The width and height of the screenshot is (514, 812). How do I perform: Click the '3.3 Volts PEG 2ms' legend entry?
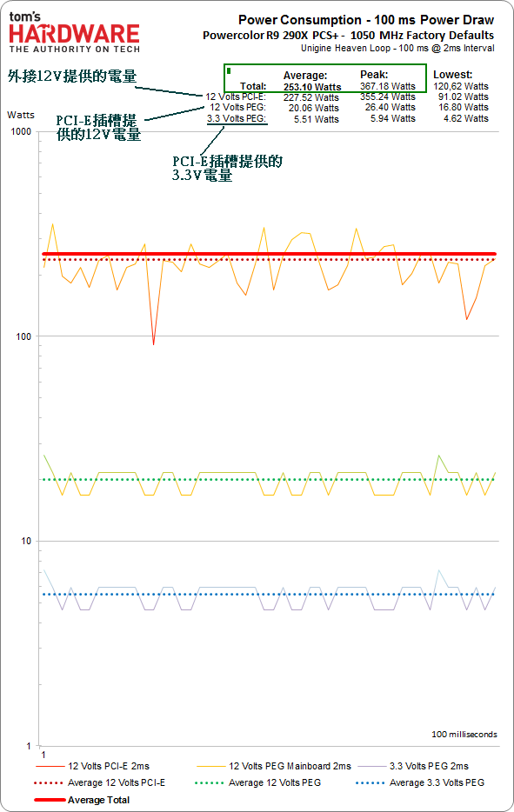click(x=413, y=766)
